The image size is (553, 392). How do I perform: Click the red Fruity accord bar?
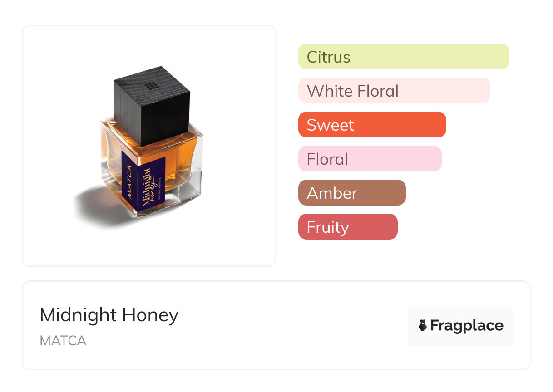pyautogui.click(x=348, y=227)
